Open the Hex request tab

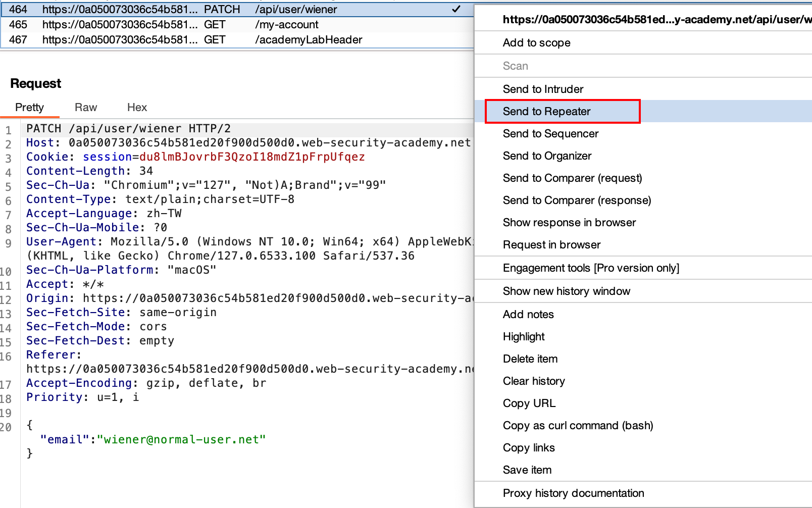137,107
